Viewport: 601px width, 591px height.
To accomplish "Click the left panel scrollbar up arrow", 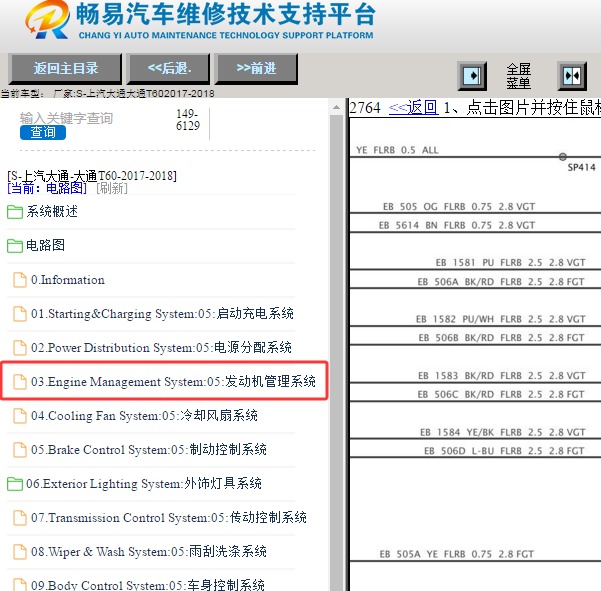I will pyautogui.click(x=337, y=108).
